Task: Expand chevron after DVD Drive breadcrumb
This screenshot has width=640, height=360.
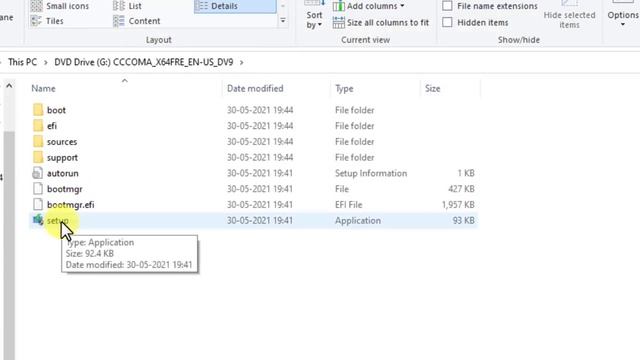Action: tap(241, 62)
